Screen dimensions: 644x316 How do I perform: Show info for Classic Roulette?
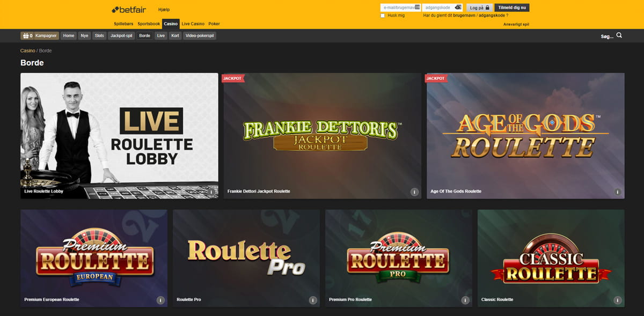[617, 300]
